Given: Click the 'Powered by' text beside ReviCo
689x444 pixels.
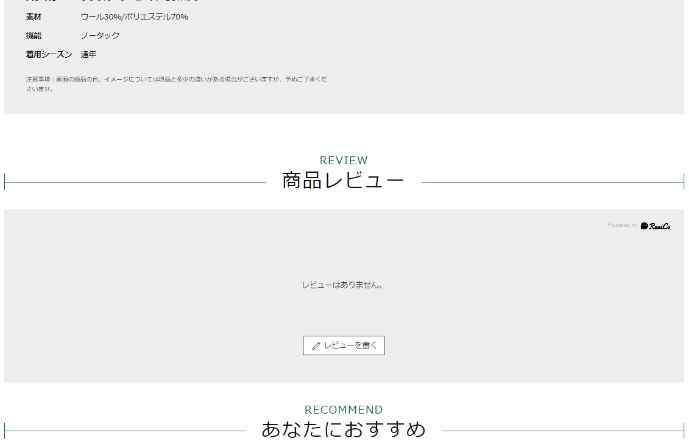Looking at the screenshot, I should pyautogui.click(x=621, y=226).
